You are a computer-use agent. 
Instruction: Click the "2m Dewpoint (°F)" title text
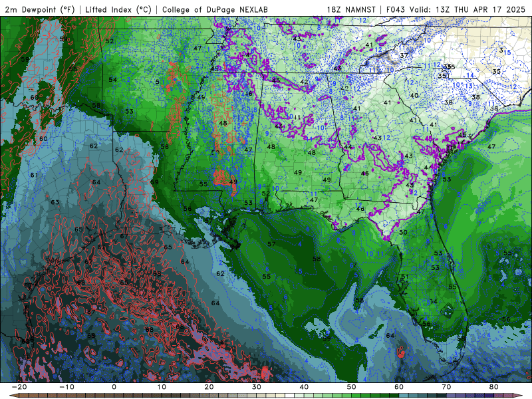pos(40,9)
